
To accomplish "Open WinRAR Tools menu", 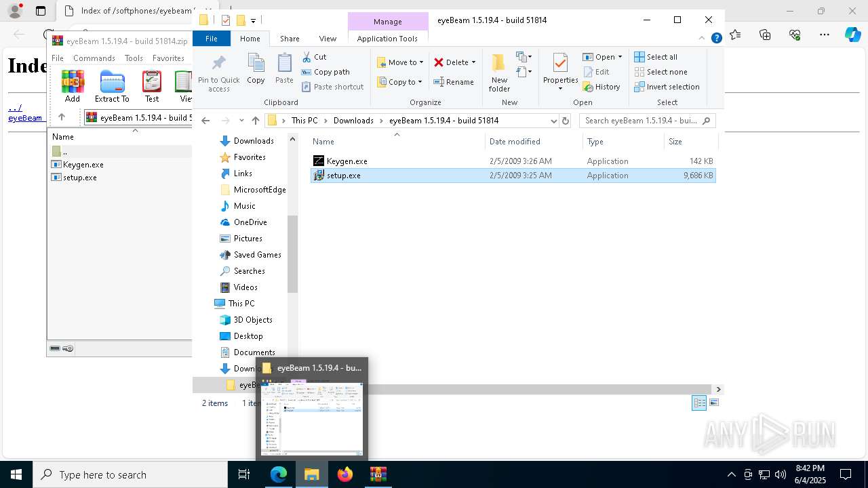I will coord(134,58).
